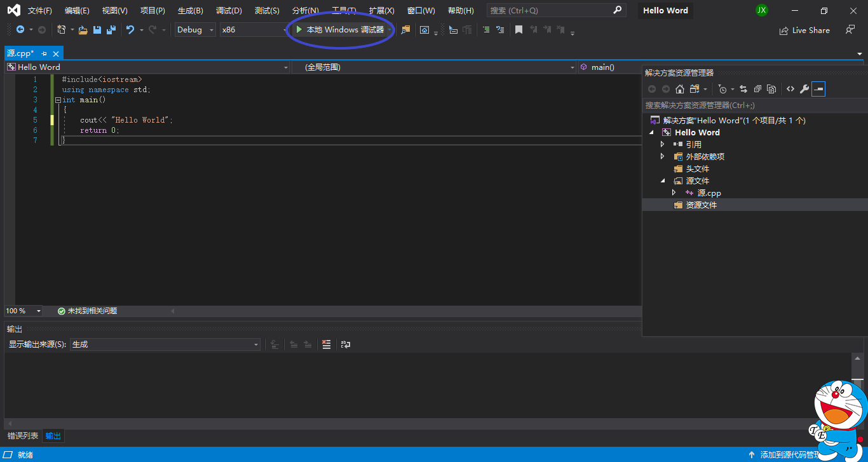Toggle Preview Selected Items in Solution Explorer
868x462 pixels.
point(818,89)
